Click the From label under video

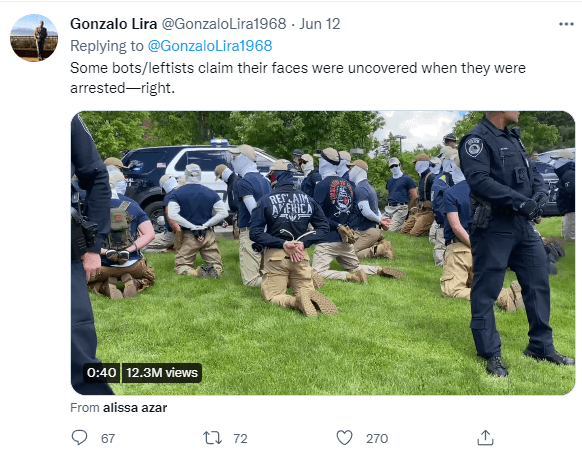coord(85,407)
